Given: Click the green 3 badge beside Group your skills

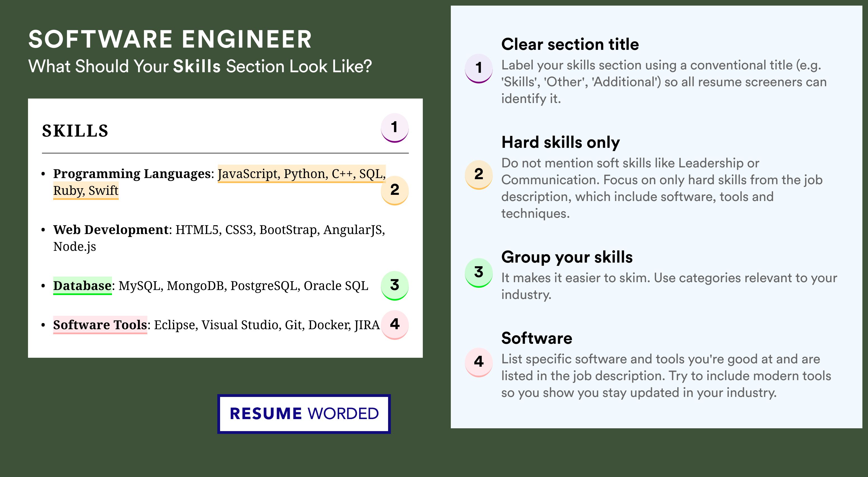Looking at the screenshot, I should [x=479, y=273].
